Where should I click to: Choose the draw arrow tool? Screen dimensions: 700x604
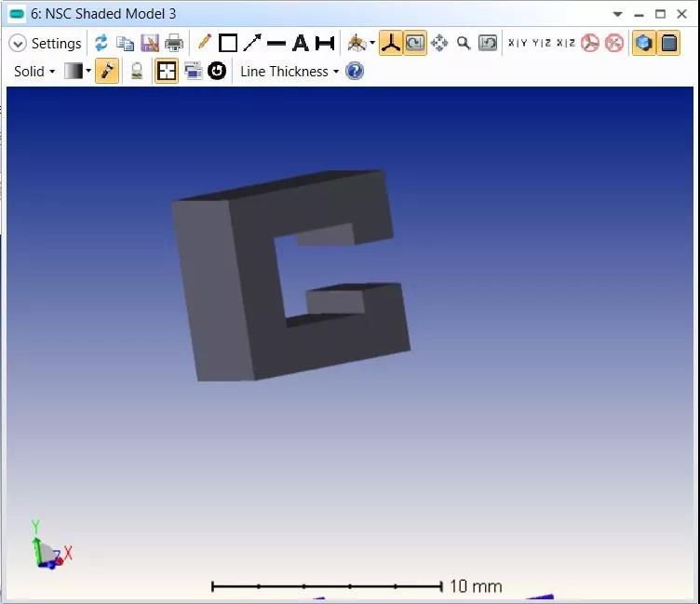(252, 43)
